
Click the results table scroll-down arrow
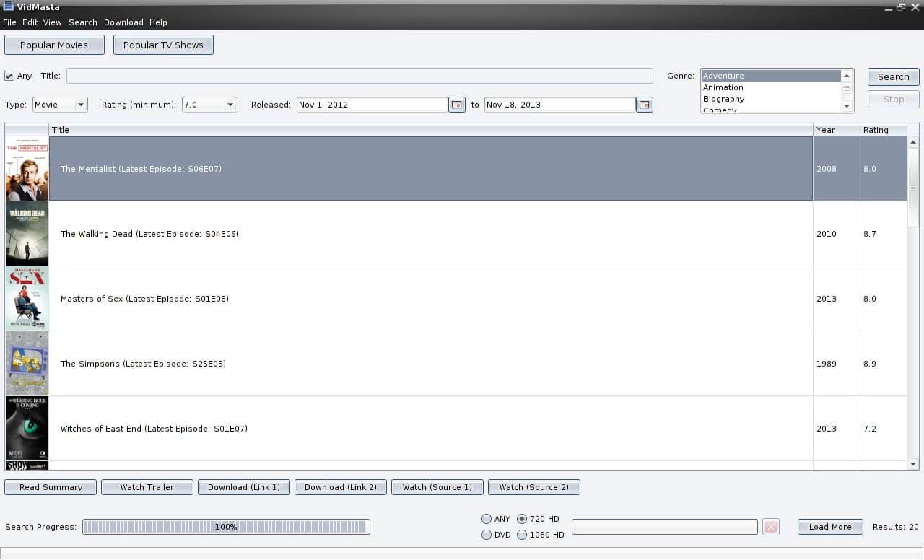point(913,464)
